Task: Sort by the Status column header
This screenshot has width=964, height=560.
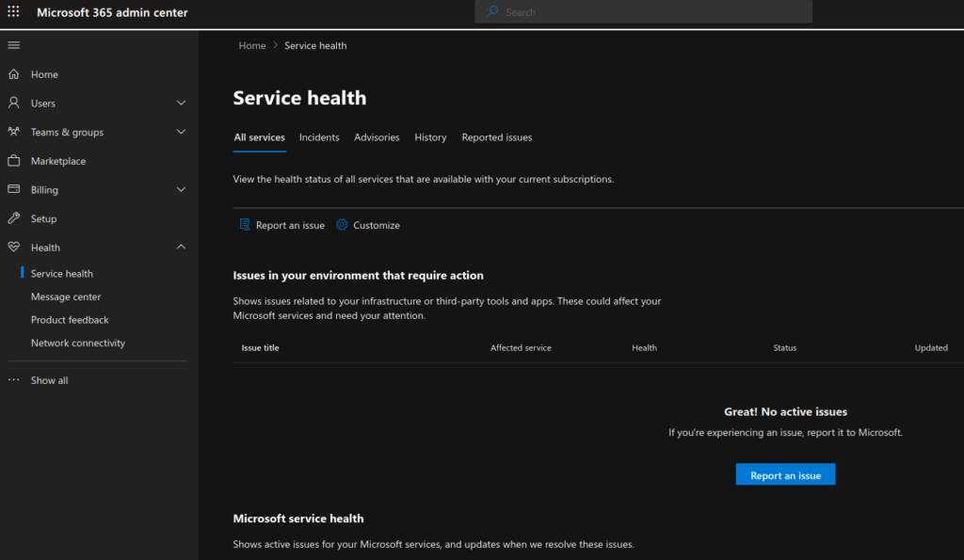Action: [784, 348]
